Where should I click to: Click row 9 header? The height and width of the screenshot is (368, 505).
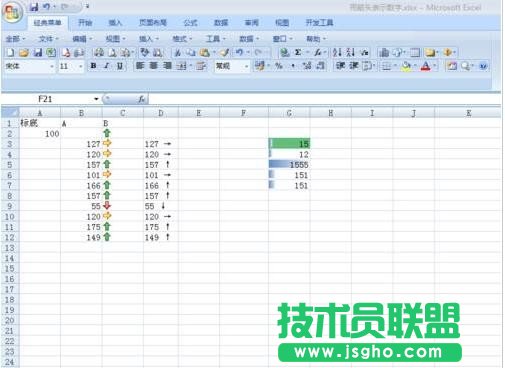(x=9, y=206)
